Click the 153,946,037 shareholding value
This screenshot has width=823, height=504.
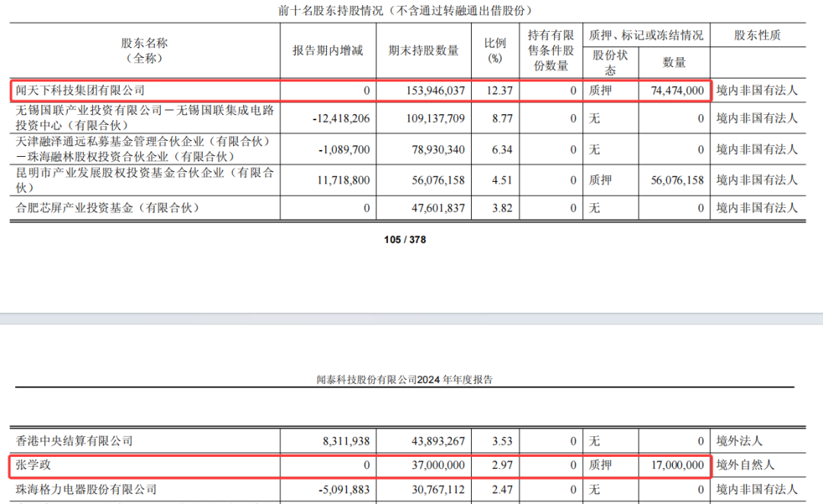(x=435, y=90)
